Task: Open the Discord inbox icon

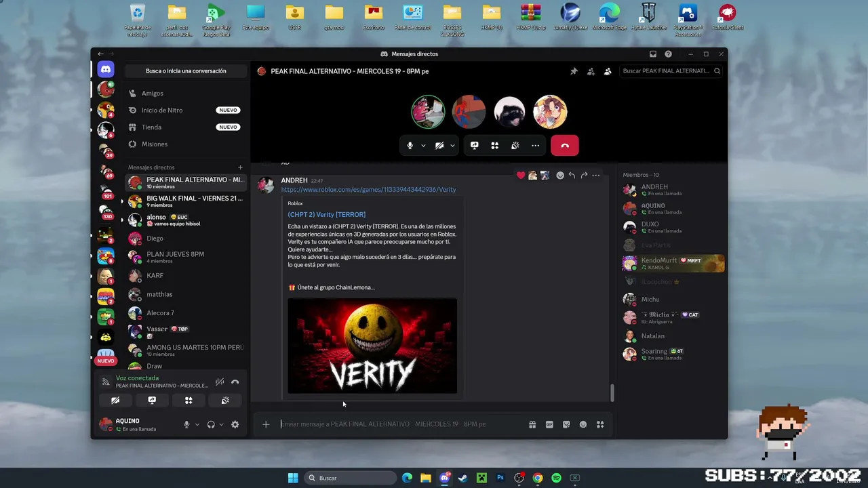Action: (653, 54)
